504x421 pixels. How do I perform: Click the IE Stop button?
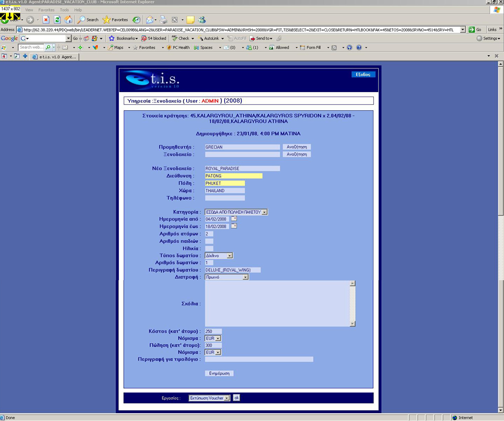click(46, 20)
